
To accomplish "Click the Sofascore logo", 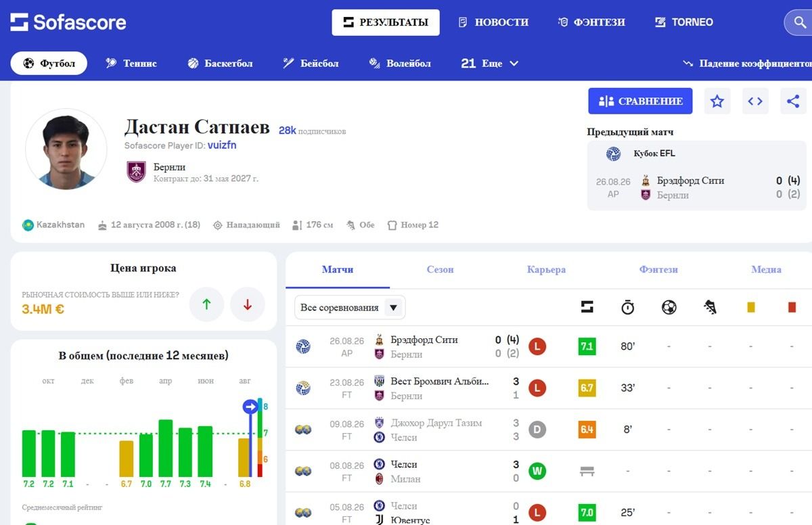I will point(68,22).
